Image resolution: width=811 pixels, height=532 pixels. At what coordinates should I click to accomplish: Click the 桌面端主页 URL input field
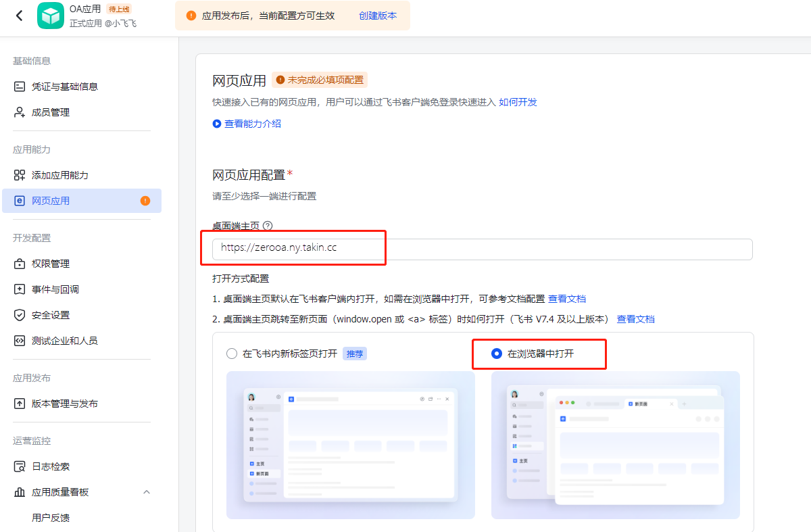(x=482, y=249)
